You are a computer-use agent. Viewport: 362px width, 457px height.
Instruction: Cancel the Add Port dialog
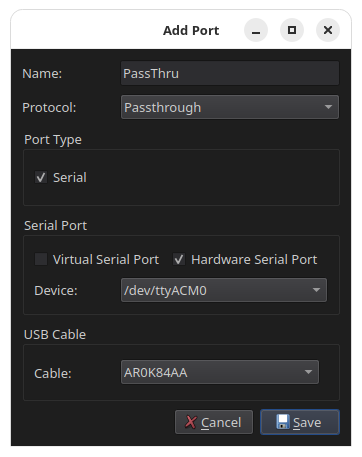click(x=214, y=422)
